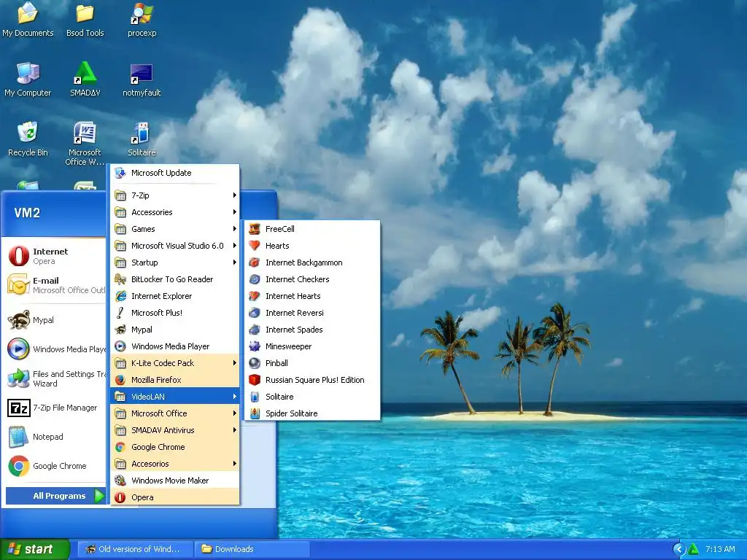Open Mozilla Firefox
Screen dimensions: 747x560
pos(175,380)
